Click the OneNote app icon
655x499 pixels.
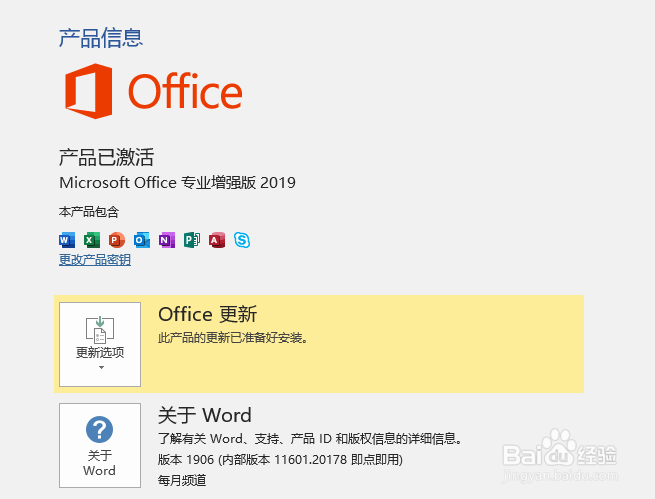(167, 240)
